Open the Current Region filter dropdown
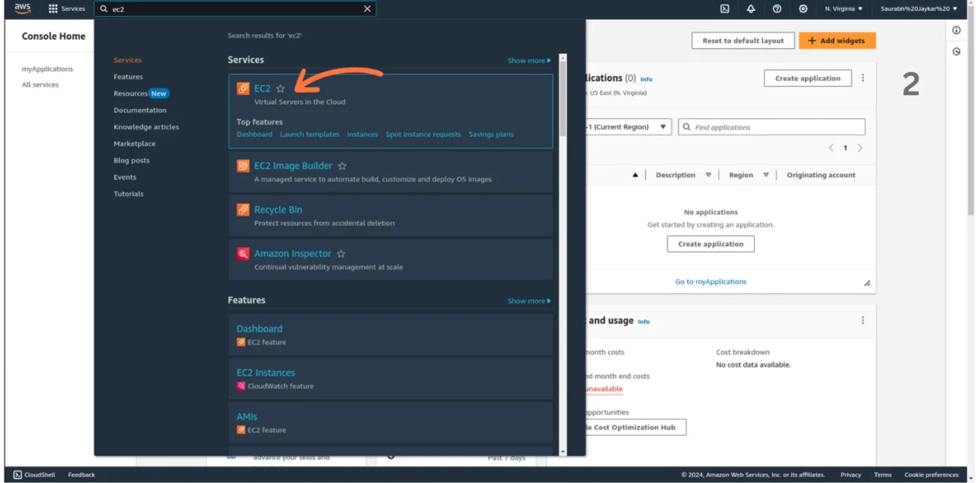The height and width of the screenshot is (483, 980). coord(628,127)
